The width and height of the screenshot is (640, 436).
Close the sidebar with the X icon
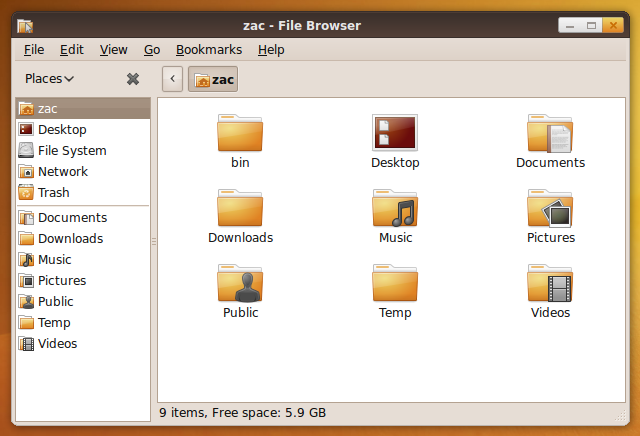[133, 79]
